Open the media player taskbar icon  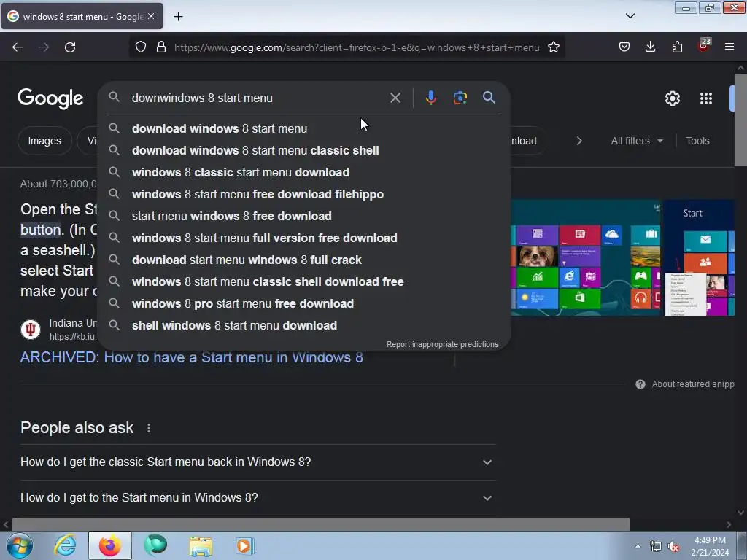245,545
